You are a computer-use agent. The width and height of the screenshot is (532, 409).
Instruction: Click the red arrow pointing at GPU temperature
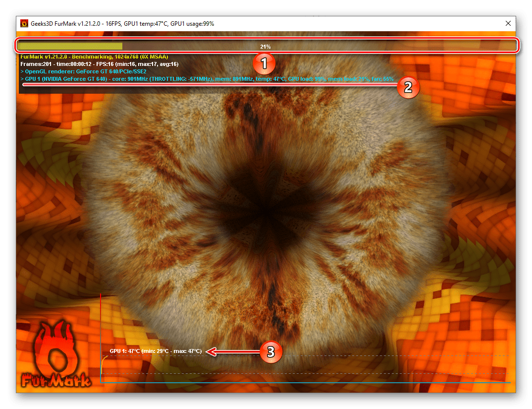pyautogui.click(x=233, y=351)
